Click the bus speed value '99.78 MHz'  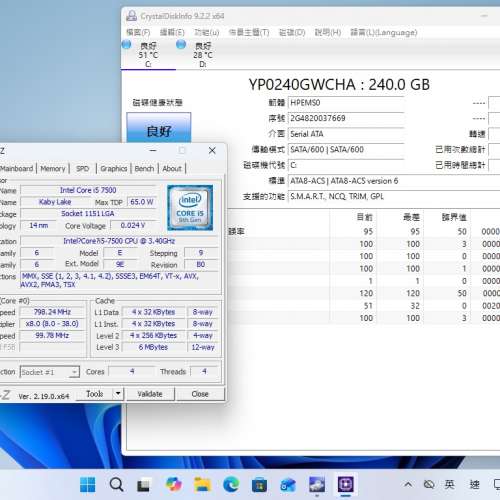click(52, 335)
